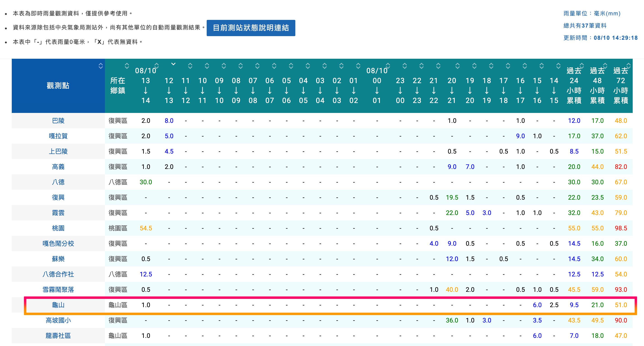Sort by the 19→20 hour column
Viewport: 644px width, 346px height.
[x=474, y=66]
